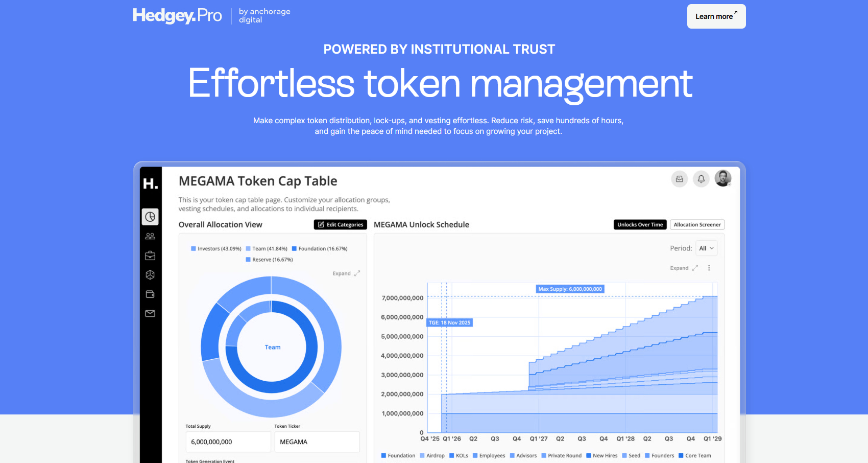
Task: Toggle Investors series in donut legend
Action: pos(216,249)
